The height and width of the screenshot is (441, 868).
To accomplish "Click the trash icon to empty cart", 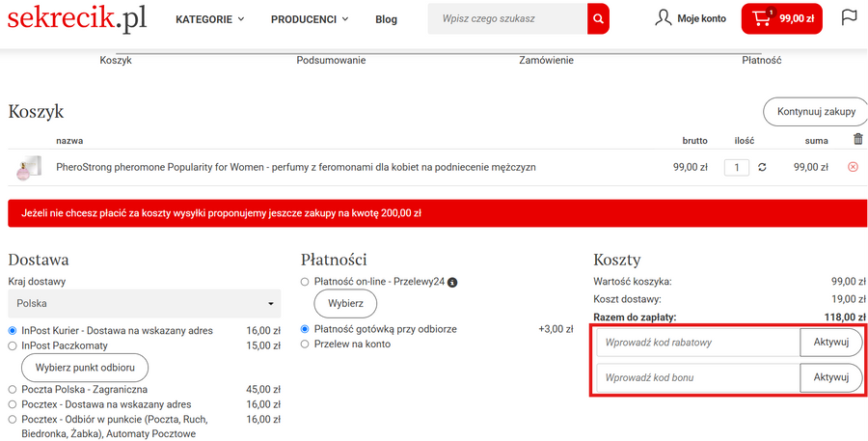I will (x=858, y=139).
